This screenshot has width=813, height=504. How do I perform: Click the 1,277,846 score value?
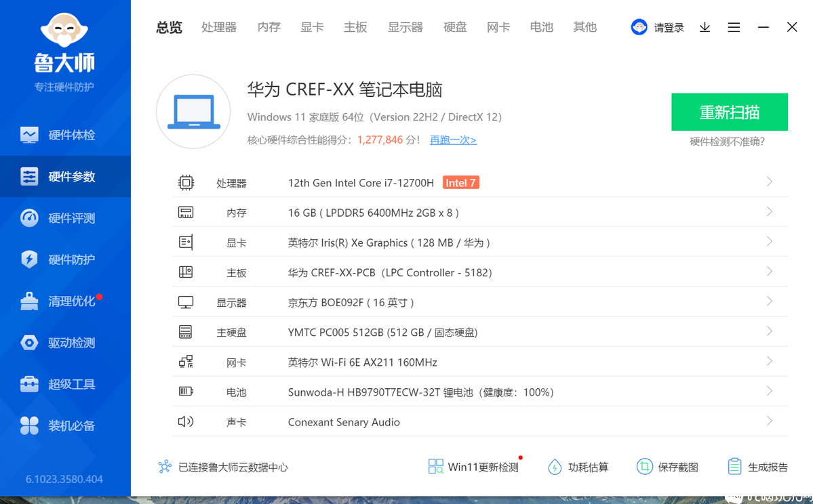[x=380, y=140]
